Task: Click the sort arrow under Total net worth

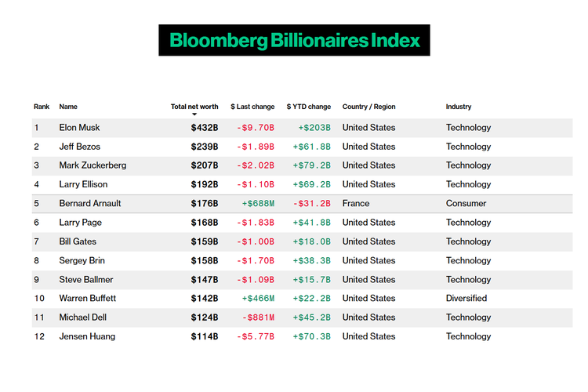Action: 194,115
